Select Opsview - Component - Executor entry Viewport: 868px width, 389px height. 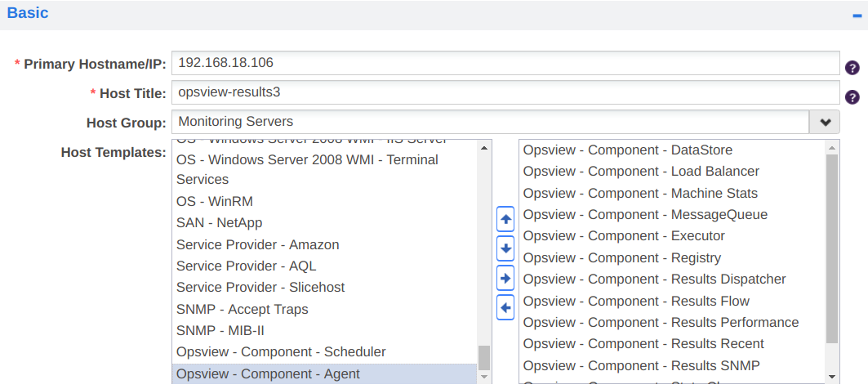tap(672, 236)
